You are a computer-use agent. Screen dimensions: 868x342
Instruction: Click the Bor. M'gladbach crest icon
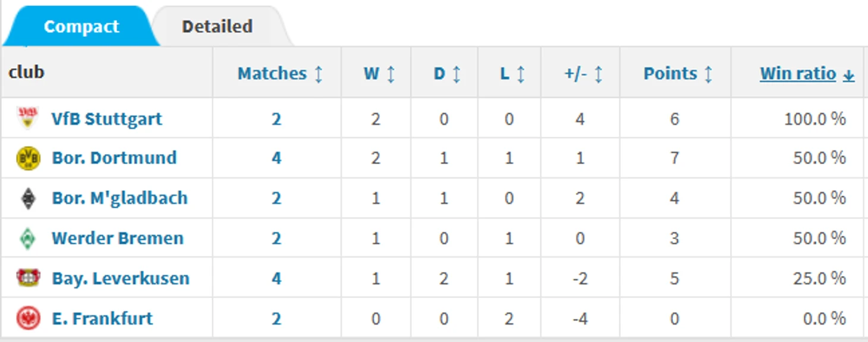pos(28,198)
